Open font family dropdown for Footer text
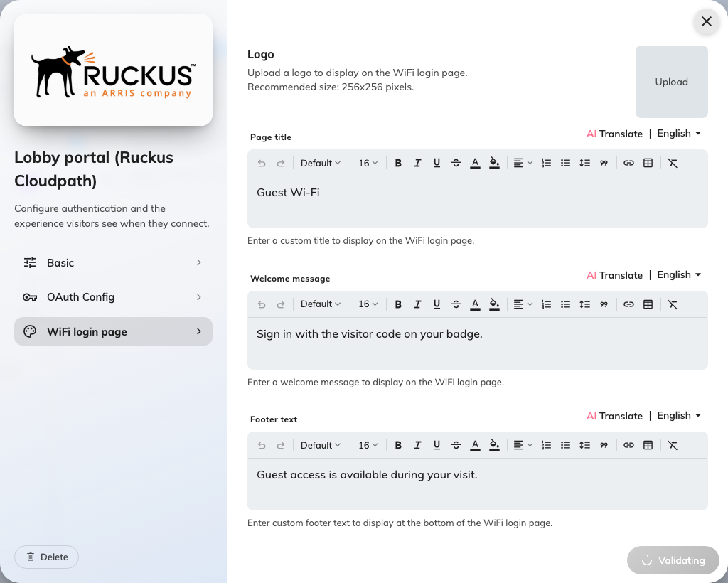 [321, 445]
